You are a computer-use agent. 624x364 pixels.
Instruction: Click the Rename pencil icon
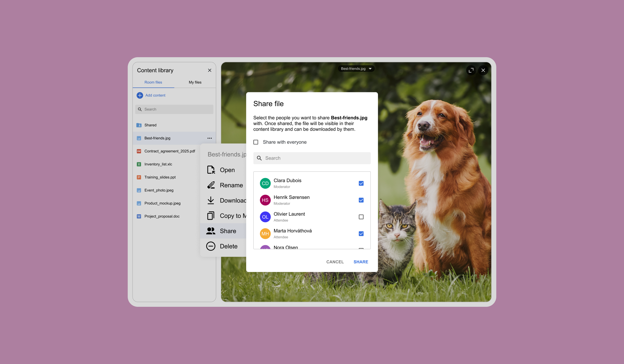click(x=211, y=185)
